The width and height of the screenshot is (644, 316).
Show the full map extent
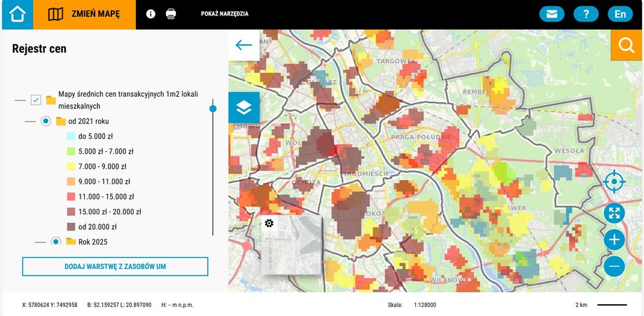point(614,213)
